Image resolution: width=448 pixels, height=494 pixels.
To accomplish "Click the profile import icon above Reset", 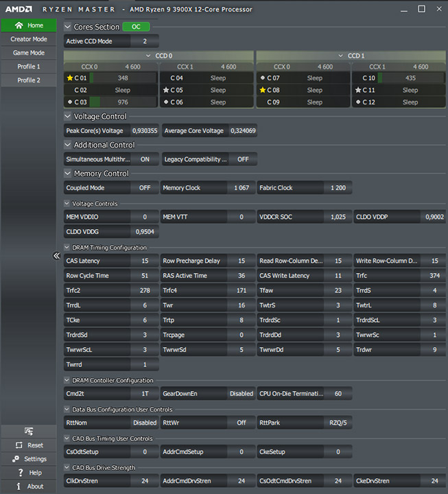I will pyautogui.click(x=29, y=432).
